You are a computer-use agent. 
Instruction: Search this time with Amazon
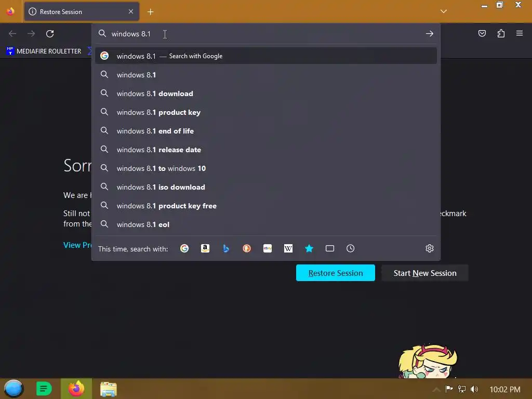coord(205,248)
